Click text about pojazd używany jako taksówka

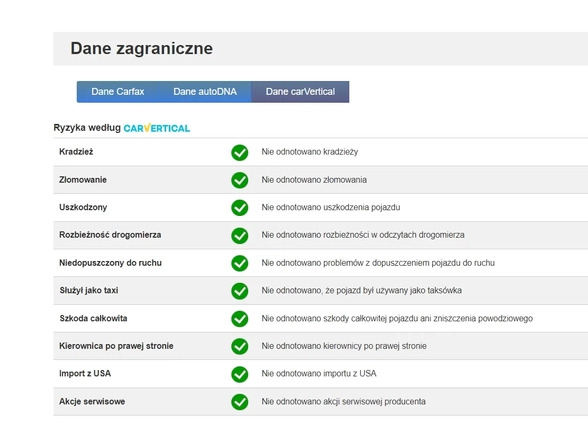click(x=362, y=291)
